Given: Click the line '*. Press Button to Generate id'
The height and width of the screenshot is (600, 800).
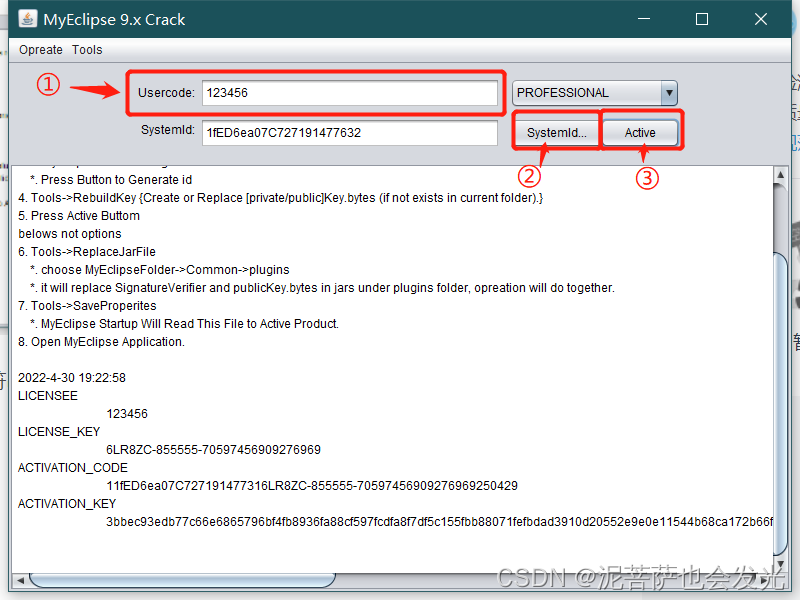Looking at the screenshot, I should click(x=111, y=180).
